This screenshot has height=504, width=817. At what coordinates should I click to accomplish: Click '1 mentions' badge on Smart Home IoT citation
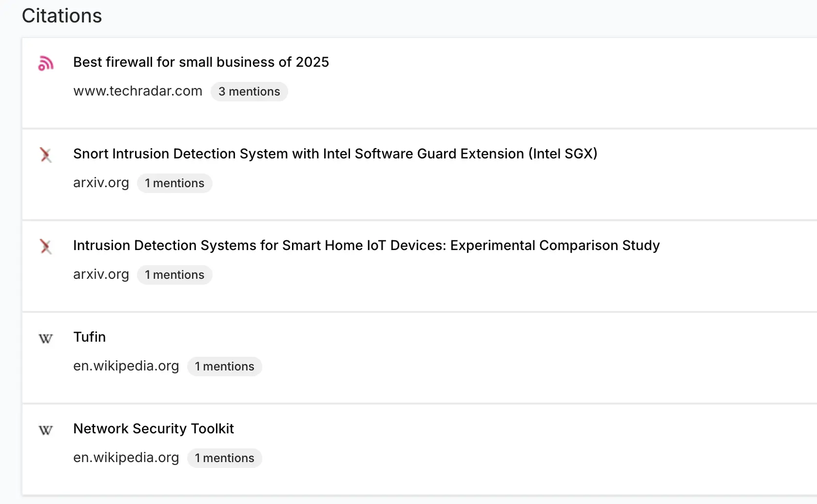click(175, 275)
